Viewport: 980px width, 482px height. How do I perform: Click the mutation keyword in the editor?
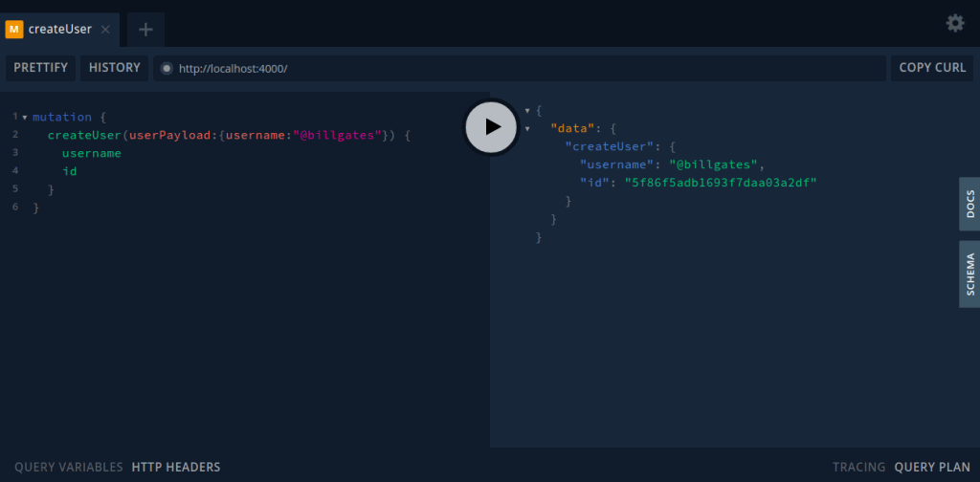pyautogui.click(x=62, y=118)
